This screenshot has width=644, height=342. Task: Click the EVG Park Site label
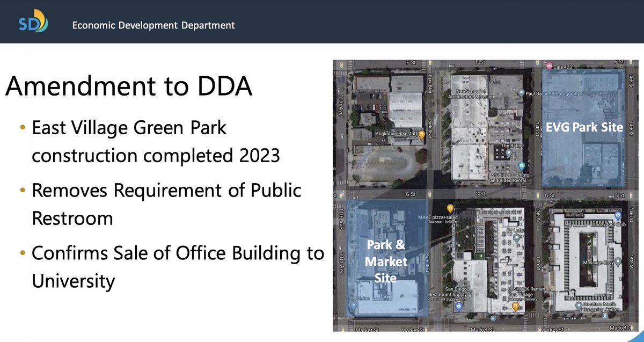pos(584,128)
